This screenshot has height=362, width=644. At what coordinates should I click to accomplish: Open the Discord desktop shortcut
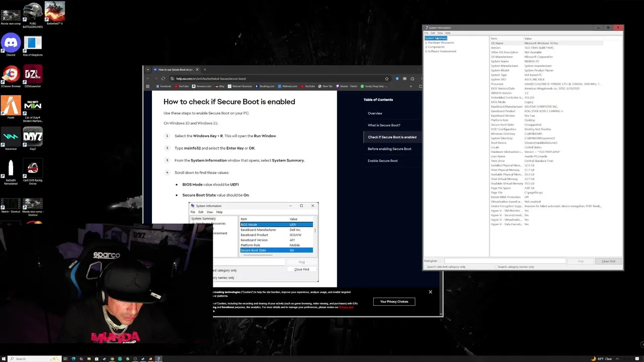click(11, 44)
